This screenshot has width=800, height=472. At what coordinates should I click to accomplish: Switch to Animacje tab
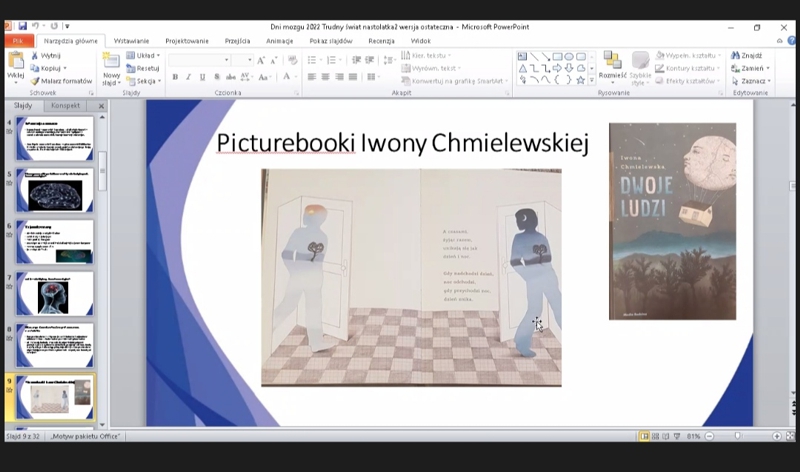click(x=280, y=41)
